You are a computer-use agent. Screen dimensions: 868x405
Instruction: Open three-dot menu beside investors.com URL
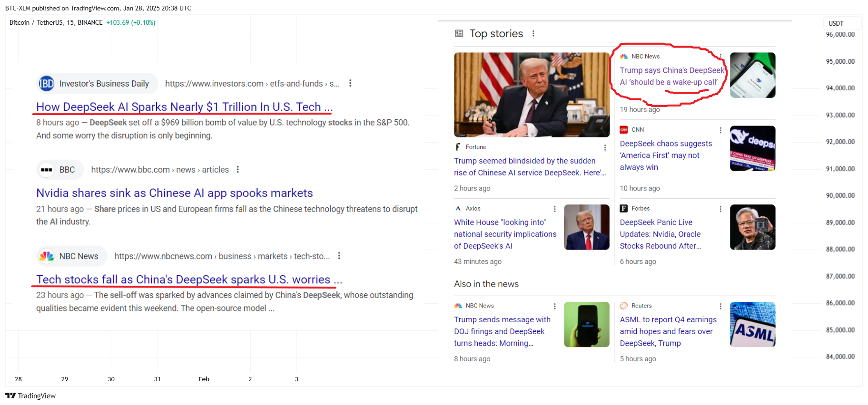coord(350,83)
